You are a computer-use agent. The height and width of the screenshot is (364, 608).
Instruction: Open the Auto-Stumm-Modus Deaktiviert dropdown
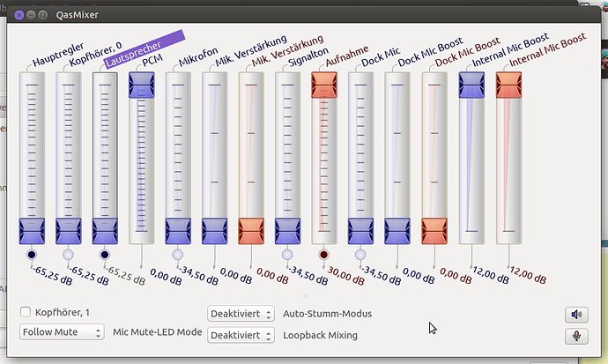coord(241,314)
